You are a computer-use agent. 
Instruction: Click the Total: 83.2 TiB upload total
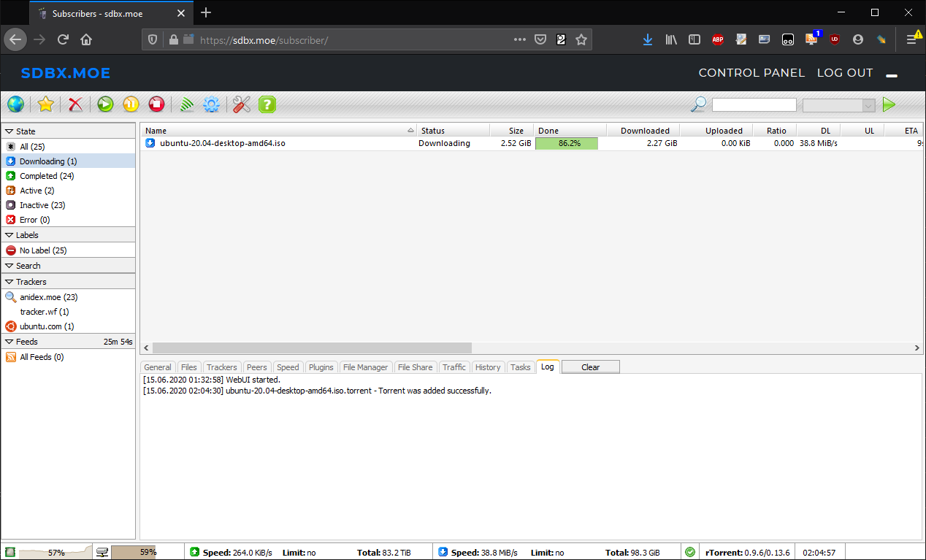click(x=384, y=553)
